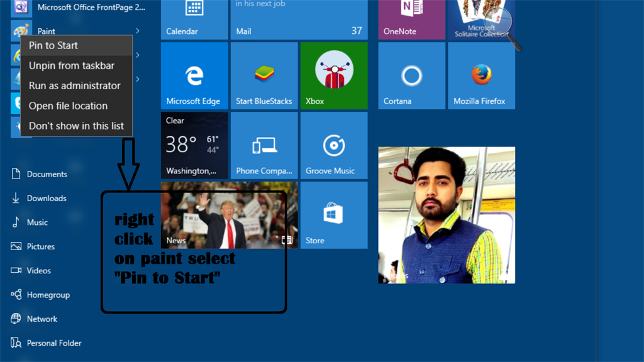Open the Pictures icon
The width and height of the screenshot is (644, 362).
pyautogui.click(x=16, y=246)
